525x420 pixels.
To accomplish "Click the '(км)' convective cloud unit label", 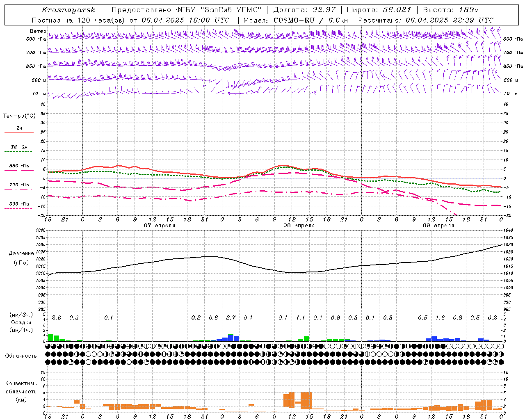I will (x=21, y=399).
